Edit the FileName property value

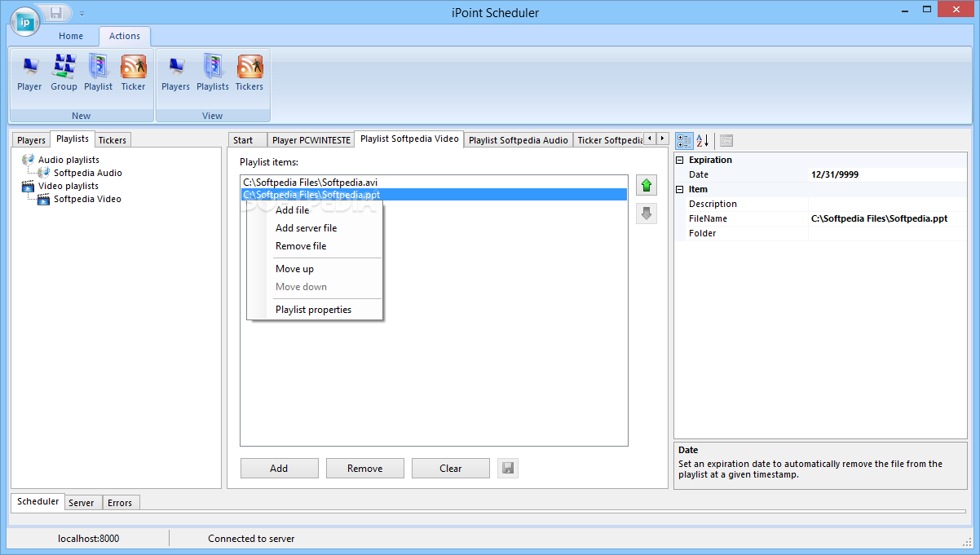pyautogui.click(x=887, y=218)
